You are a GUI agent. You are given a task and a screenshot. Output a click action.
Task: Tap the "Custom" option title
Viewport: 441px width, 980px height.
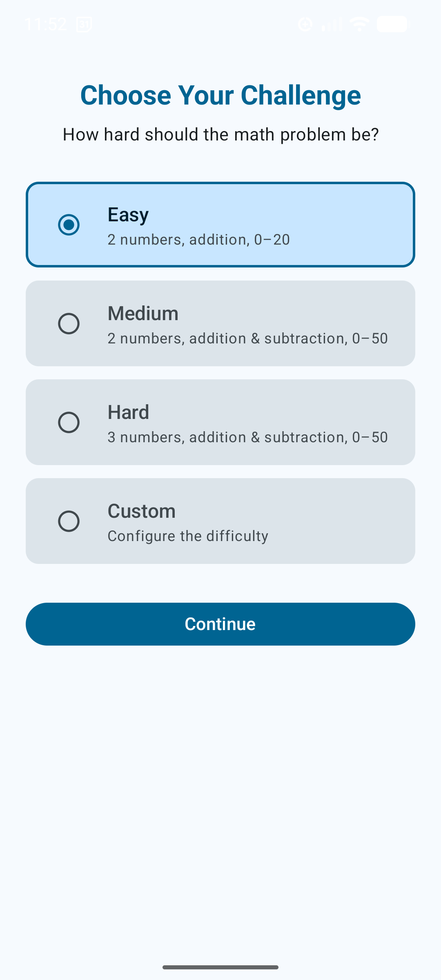(141, 511)
